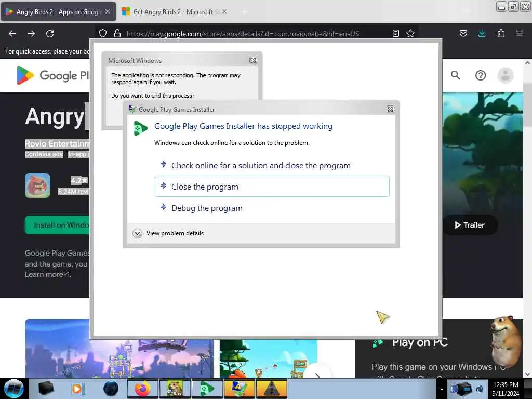Viewport: 532px width, 399px height.
Task: Reload the current page
Action: click(50, 34)
